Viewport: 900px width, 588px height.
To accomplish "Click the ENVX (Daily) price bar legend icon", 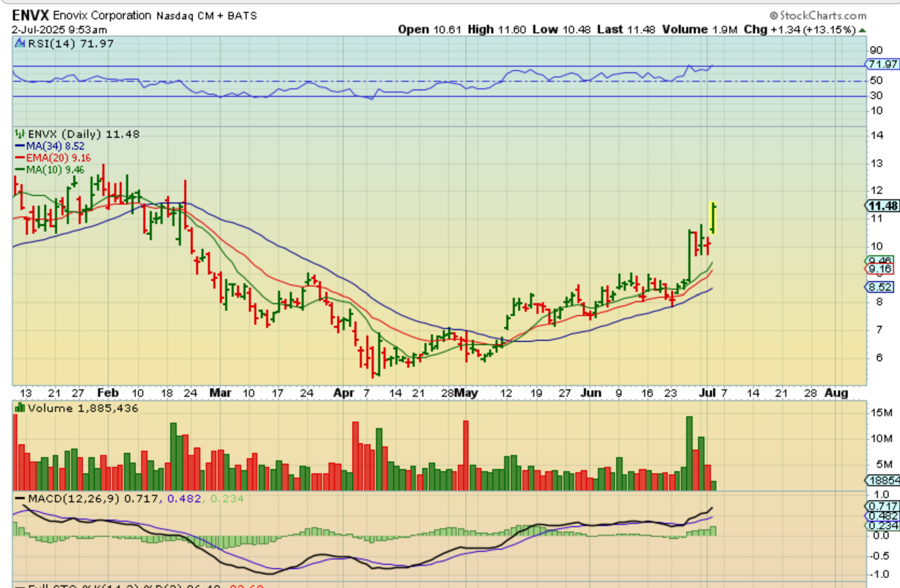I will [x=20, y=134].
